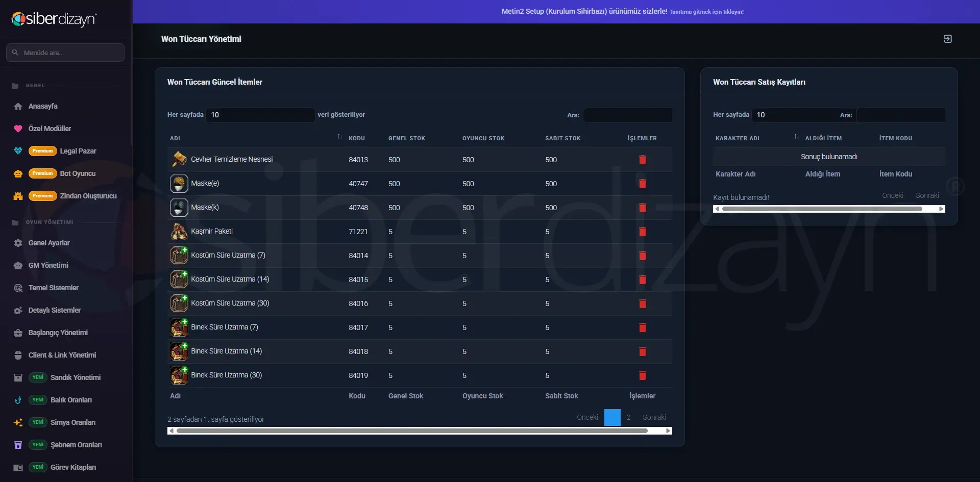
Task: Focus the Menüde ara search field
Action: [x=65, y=53]
